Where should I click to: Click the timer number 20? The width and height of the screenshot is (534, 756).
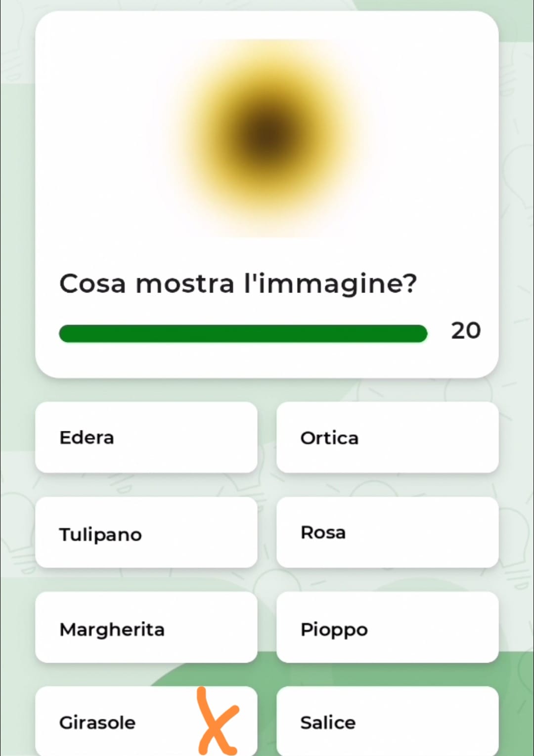pyautogui.click(x=465, y=331)
